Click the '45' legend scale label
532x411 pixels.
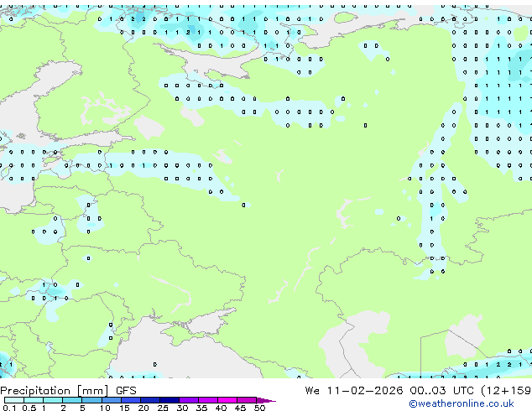(x=240, y=408)
